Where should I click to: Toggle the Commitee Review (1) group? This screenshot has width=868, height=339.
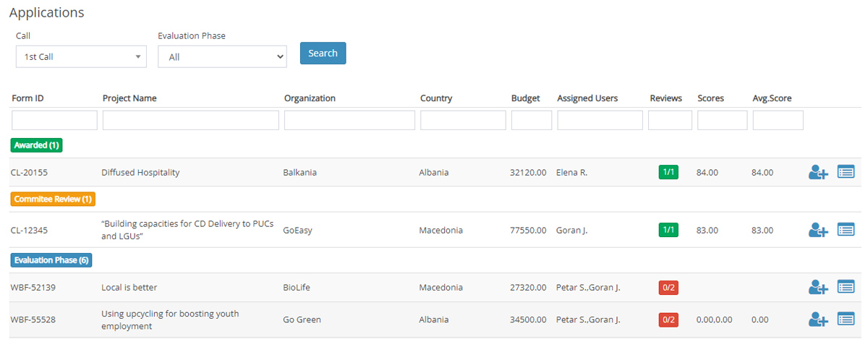point(53,199)
